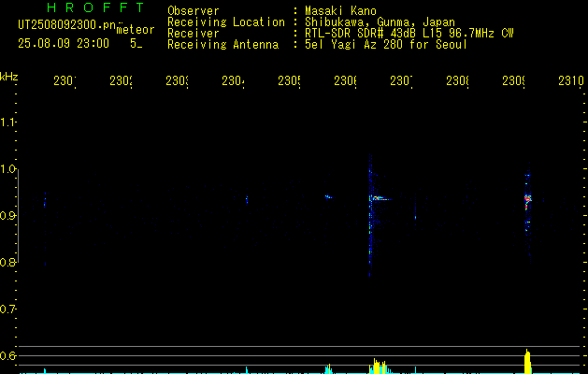Click the yellow power bars below the 2306 echo
588x374 pixels.
(380, 367)
